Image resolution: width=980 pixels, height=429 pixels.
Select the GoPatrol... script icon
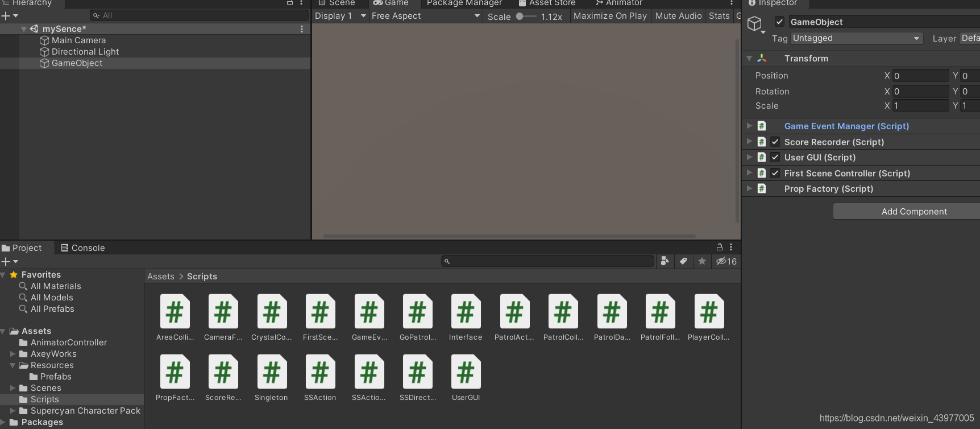[x=418, y=312]
